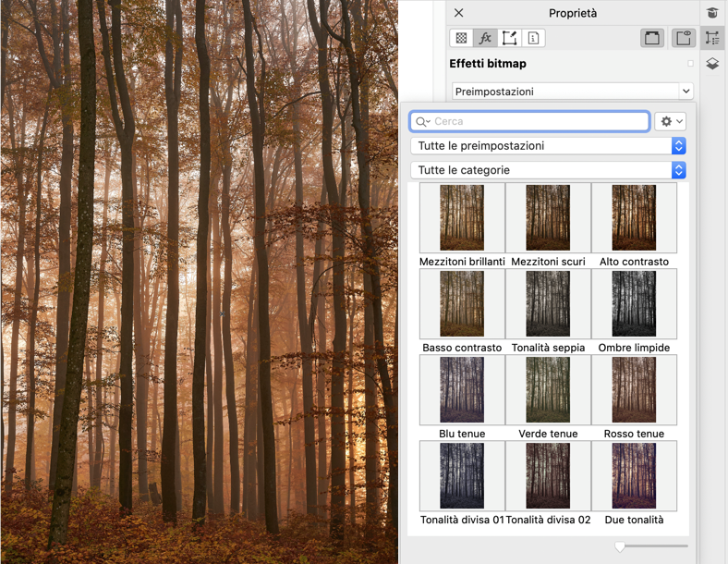Close the Proprietà panel
The image size is (728, 564).
click(x=459, y=13)
